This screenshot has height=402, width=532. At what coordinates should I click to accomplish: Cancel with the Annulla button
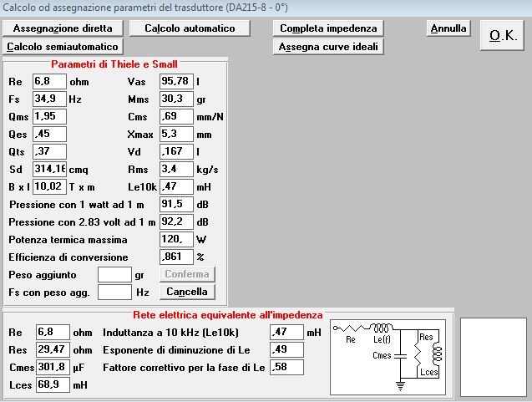tap(448, 28)
